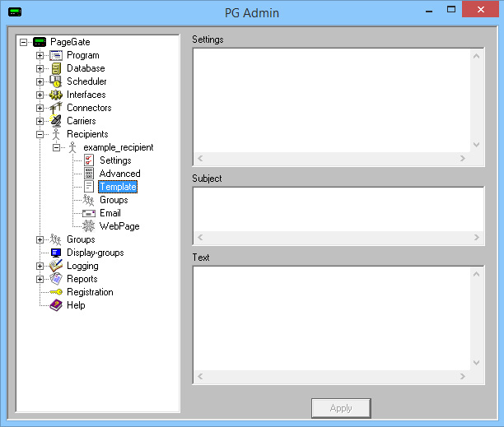Click the Reports papers icon
Image resolution: width=504 pixels, height=427 pixels.
56,279
